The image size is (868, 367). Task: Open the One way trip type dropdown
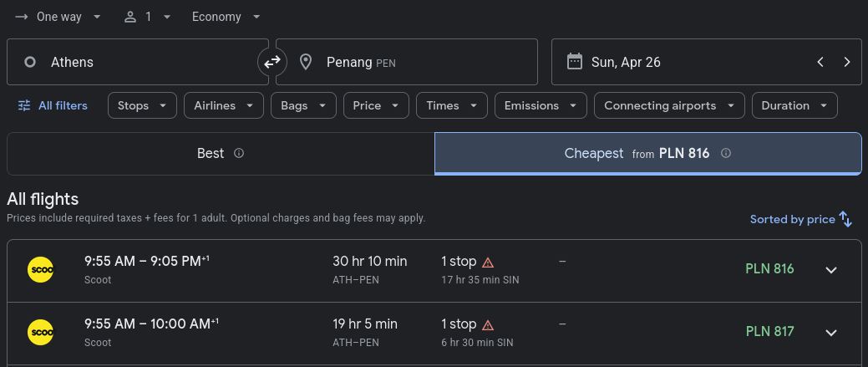(x=58, y=18)
